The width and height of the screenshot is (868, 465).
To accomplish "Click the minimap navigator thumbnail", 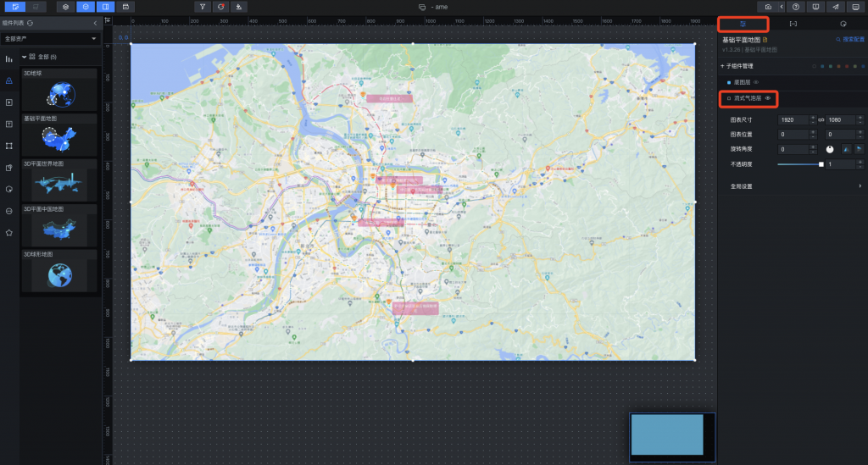I will tap(672, 437).
